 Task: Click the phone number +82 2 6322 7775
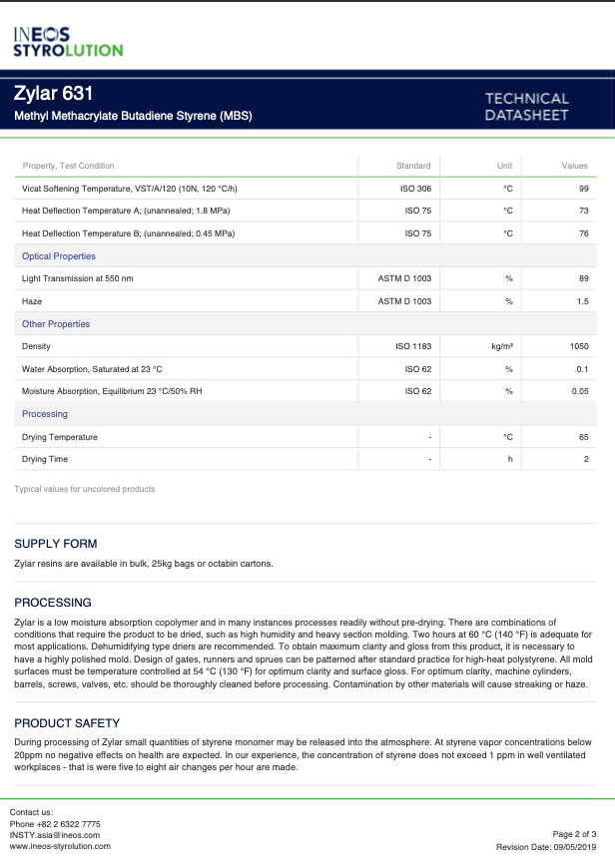[55, 824]
